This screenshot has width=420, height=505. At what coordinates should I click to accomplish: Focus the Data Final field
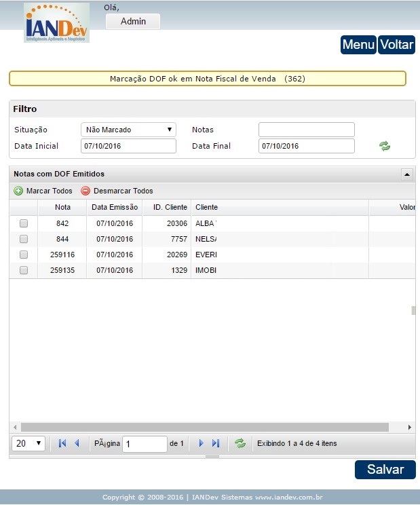307,146
